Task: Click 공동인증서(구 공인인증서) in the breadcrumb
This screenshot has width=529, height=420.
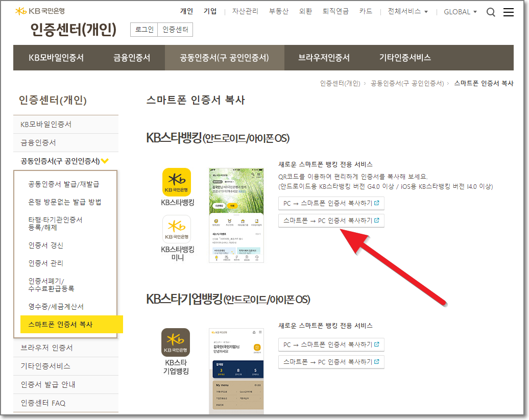Action: pyautogui.click(x=407, y=83)
